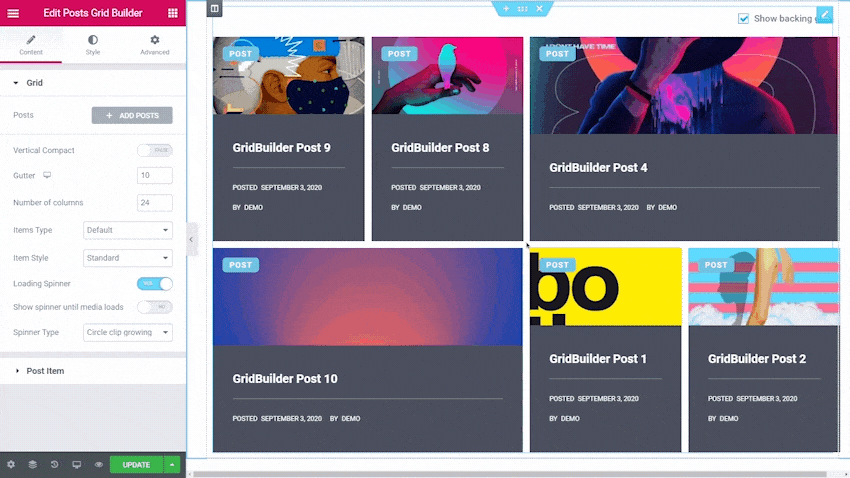Open the History icon in bottom bar
The height and width of the screenshot is (478, 850).
[x=54, y=464]
